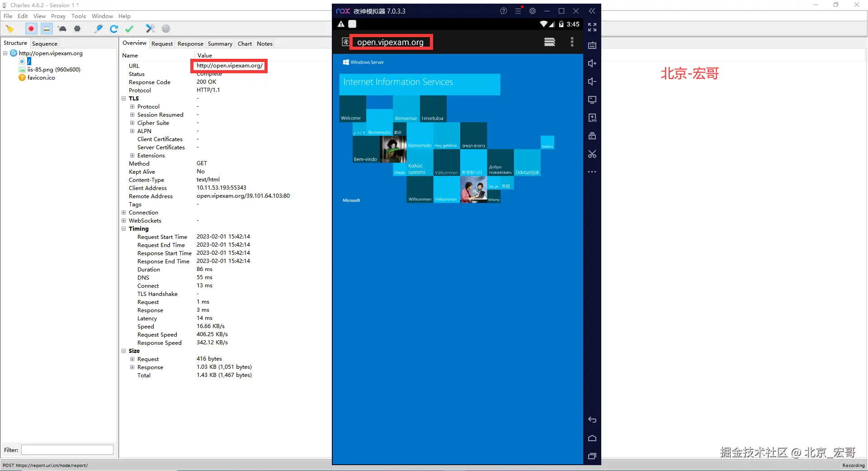Focus the Filter input field

click(67, 450)
